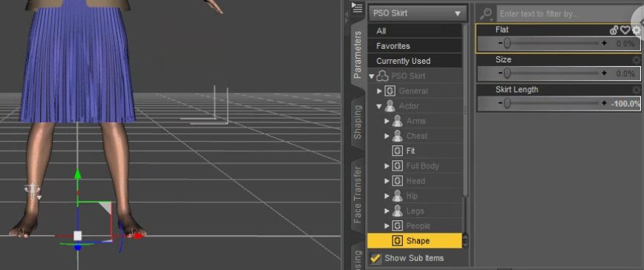
Task: Open gear settings for Size parameter
Action: (636, 60)
